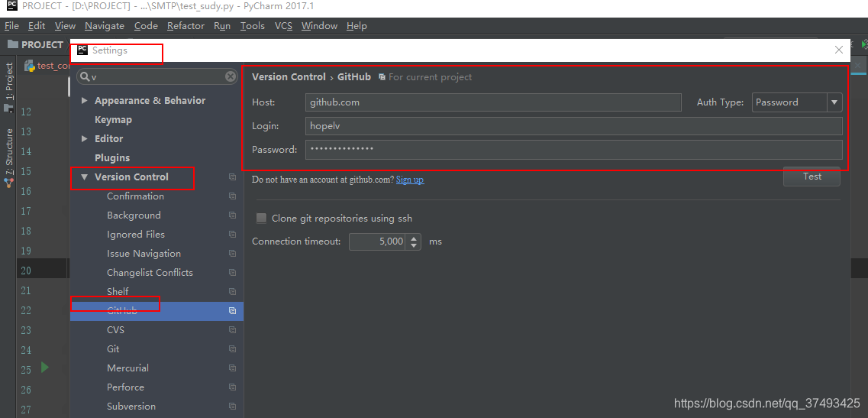The width and height of the screenshot is (868, 418).
Task: Click the Structure tool window icon
Action: pos(8,183)
